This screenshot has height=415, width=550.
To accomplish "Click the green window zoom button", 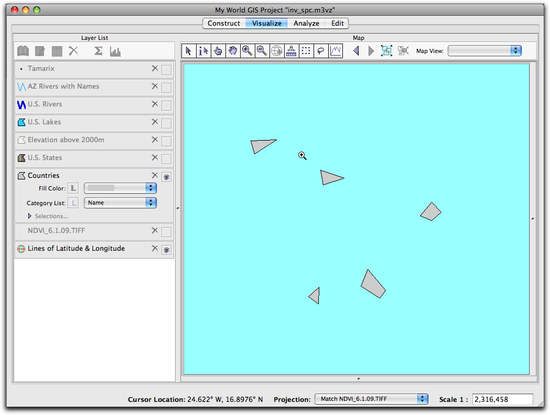I will (x=36, y=10).
